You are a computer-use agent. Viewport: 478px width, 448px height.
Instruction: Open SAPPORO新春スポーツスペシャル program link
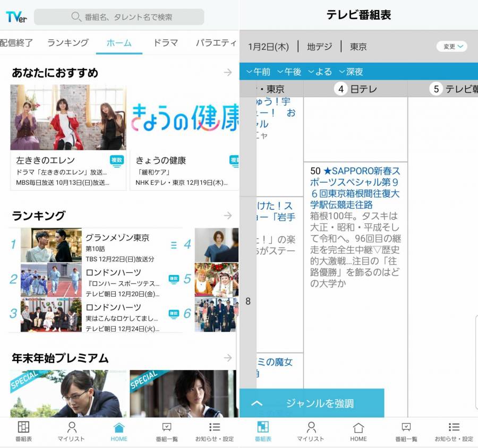[x=355, y=188]
